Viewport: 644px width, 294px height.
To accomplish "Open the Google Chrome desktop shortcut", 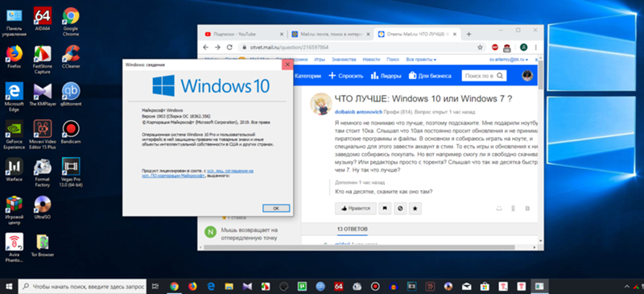I will click(71, 22).
